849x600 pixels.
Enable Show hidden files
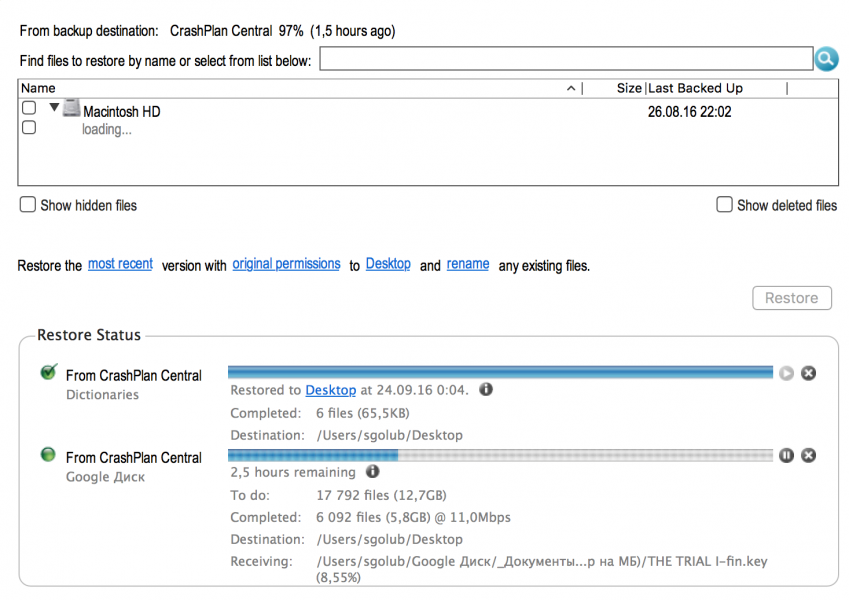point(28,205)
